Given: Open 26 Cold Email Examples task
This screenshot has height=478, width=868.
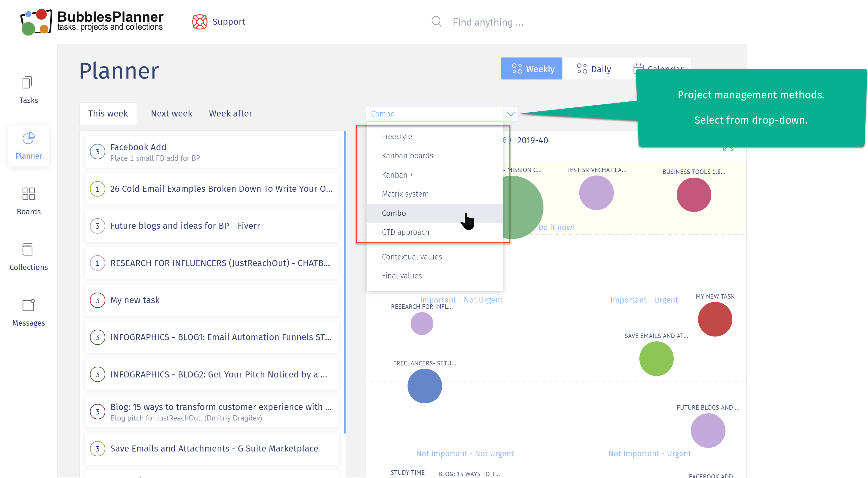Looking at the screenshot, I should coord(212,189).
